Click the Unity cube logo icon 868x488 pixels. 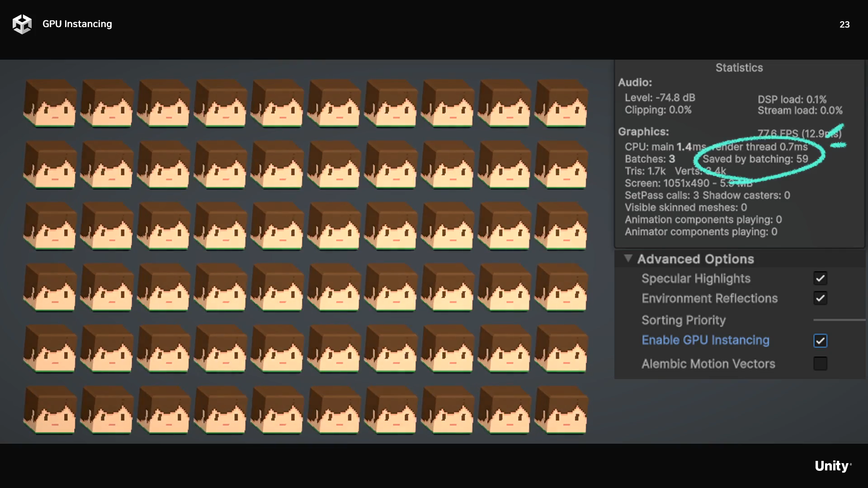(x=22, y=24)
